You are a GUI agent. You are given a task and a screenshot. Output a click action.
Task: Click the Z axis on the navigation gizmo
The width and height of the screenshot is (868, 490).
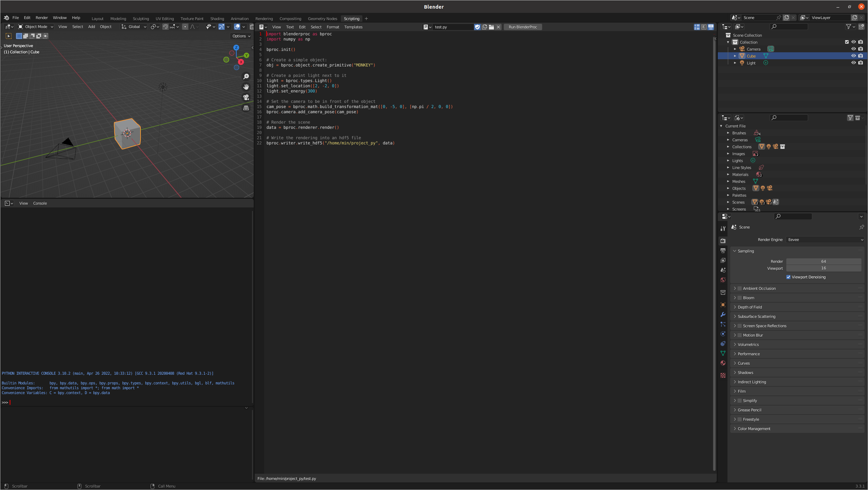pos(236,47)
